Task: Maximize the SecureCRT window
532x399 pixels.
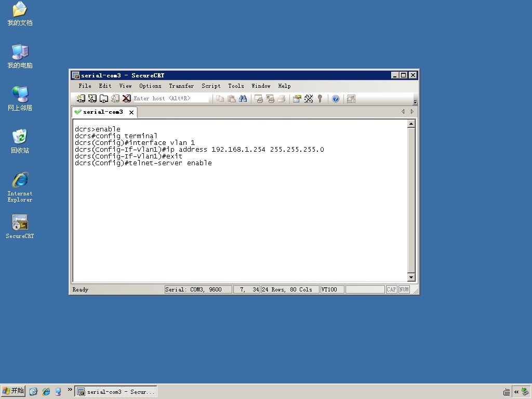Action: [403, 75]
